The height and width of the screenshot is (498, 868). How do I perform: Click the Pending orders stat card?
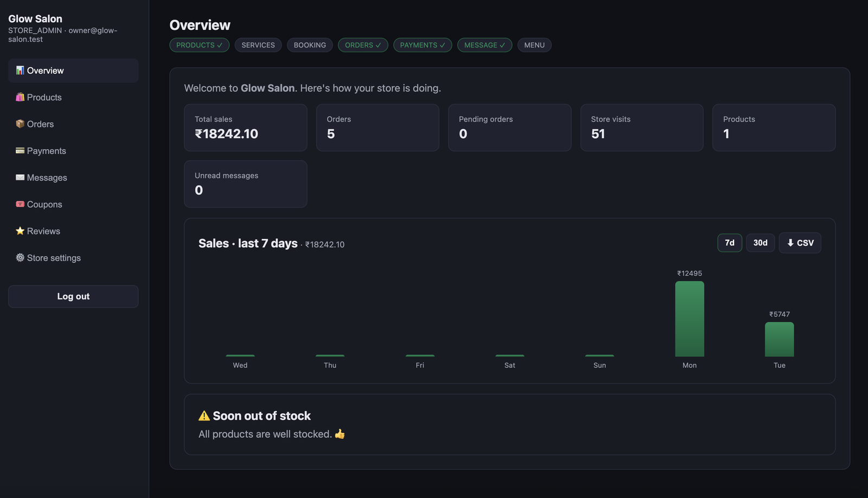pyautogui.click(x=510, y=127)
